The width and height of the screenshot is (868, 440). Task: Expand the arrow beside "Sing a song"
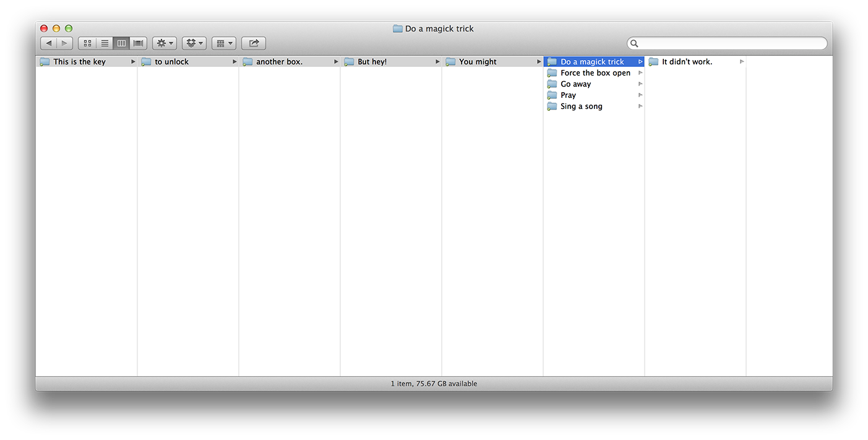click(640, 106)
